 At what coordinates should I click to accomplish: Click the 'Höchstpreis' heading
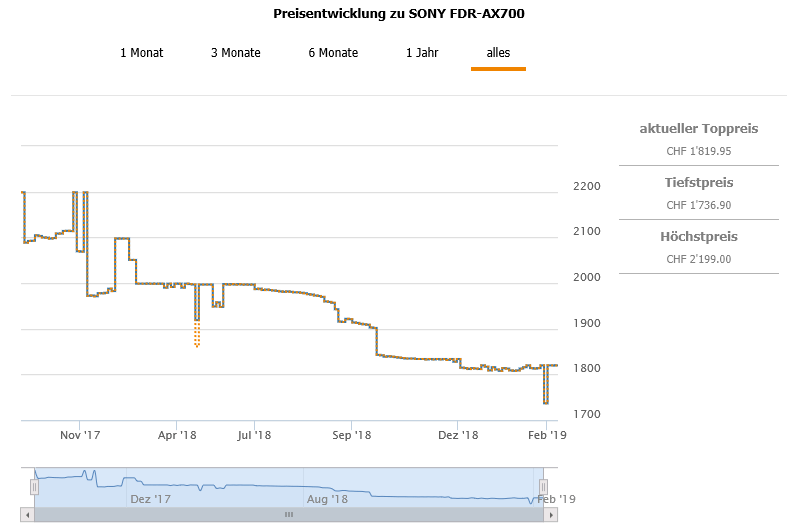[x=699, y=237]
